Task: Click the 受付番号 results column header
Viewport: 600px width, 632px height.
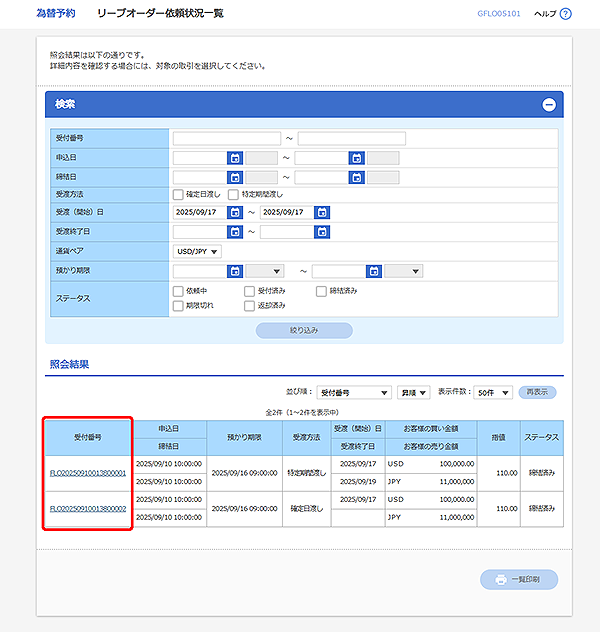Action: pyautogui.click(x=88, y=438)
